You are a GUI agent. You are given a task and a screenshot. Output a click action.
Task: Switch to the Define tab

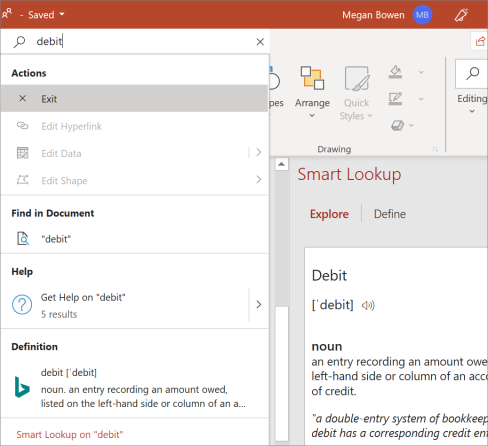(x=390, y=214)
